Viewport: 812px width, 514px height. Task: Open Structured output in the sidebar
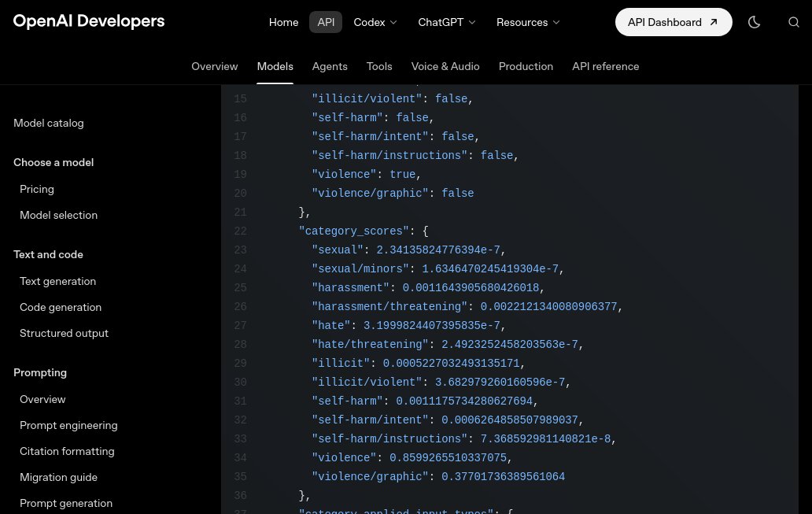[65, 333]
